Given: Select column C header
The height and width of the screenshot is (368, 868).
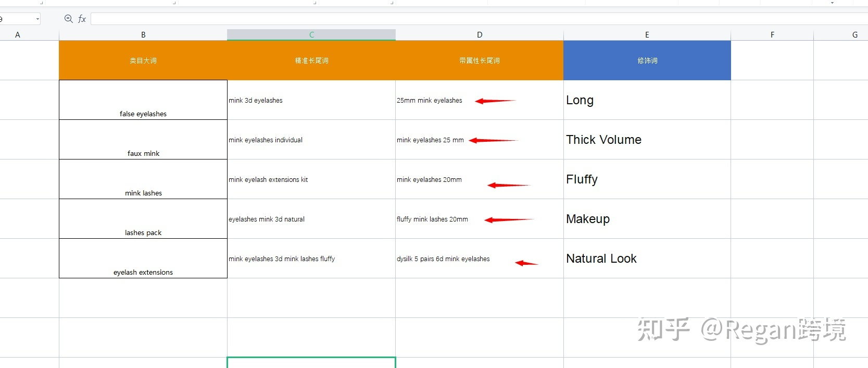Looking at the screenshot, I should (311, 35).
